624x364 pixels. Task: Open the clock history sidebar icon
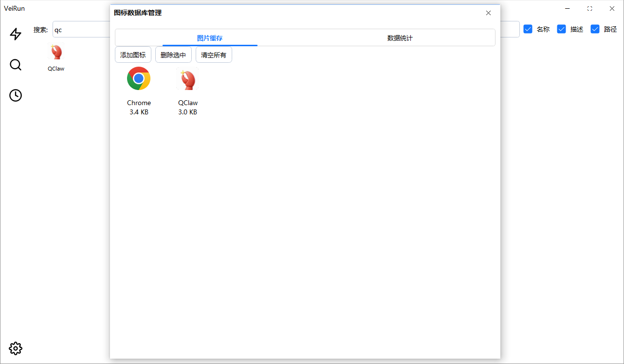tap(16, 95)
